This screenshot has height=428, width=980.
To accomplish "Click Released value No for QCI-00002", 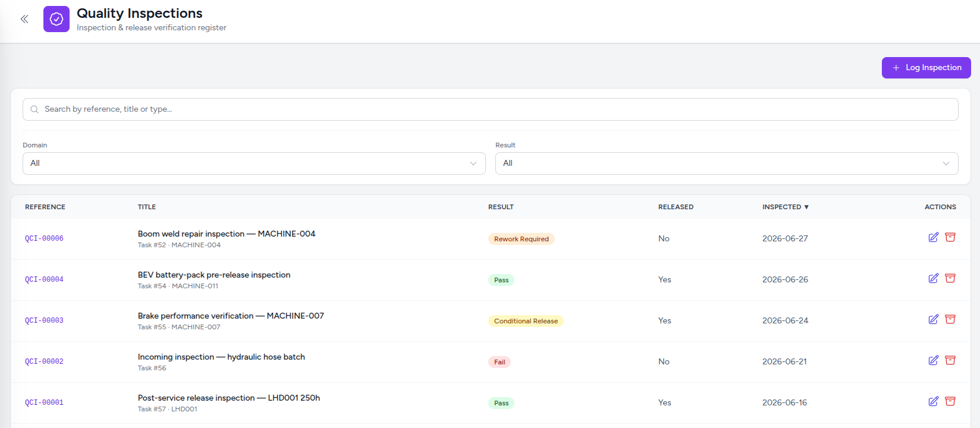I will (664, 361).
